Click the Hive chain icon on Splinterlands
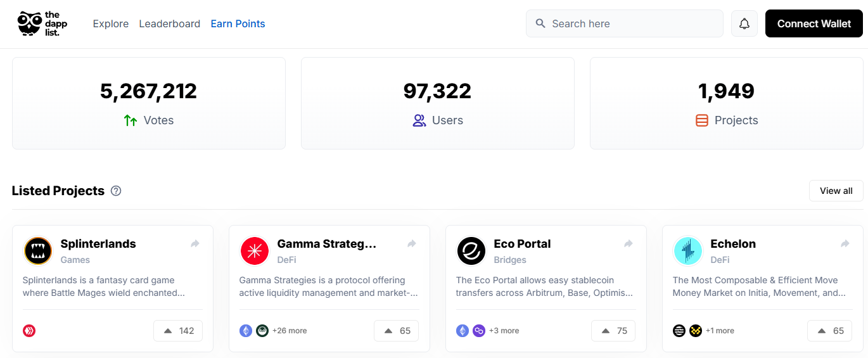Image resolution: width=868 pixels, height=358 pixels. tap(29, 331)
